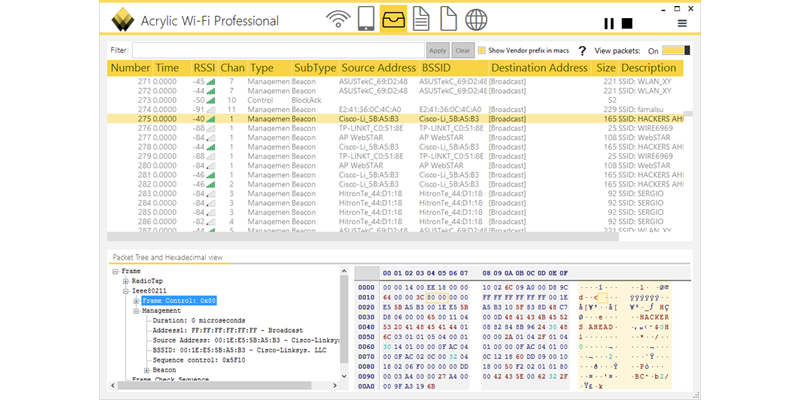Viewport: 800px width, 400px height.
Task: Click the blank page icon in toolbar
Action: click(448, 20)
